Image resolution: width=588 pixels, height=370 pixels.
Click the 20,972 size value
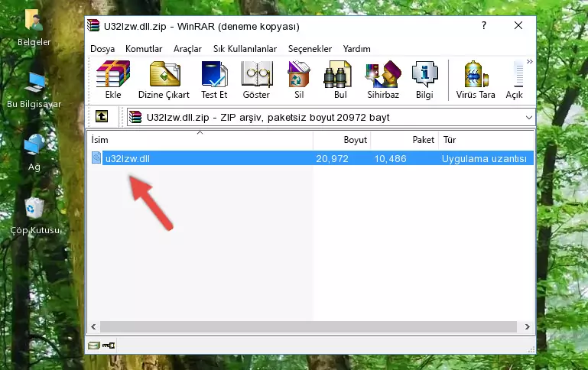(x=332, y=158)
